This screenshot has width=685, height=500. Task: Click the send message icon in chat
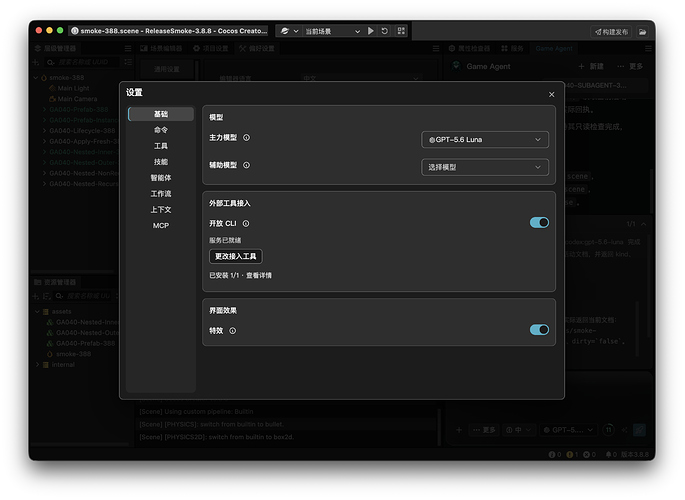pyautogui.click(x=639, y=430)
